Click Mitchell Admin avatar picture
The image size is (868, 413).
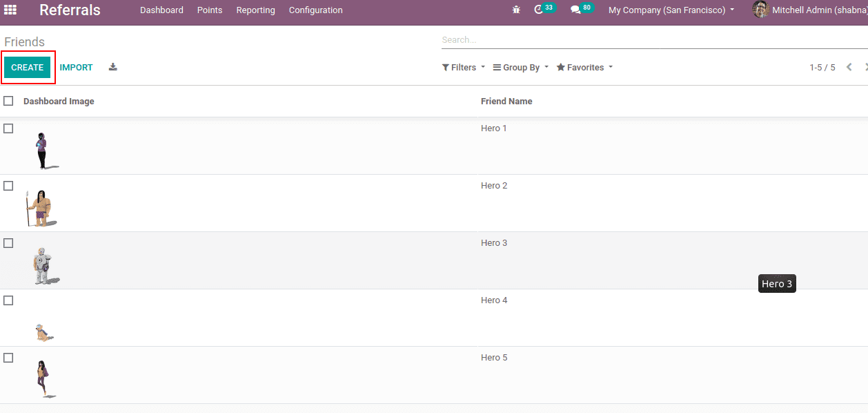click(760, 10)
